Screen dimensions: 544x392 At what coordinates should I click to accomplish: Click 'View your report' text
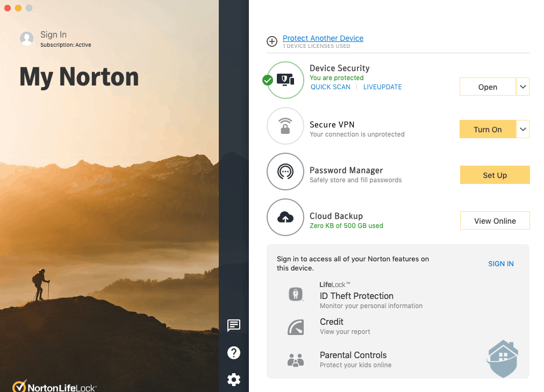click(345, 332)
